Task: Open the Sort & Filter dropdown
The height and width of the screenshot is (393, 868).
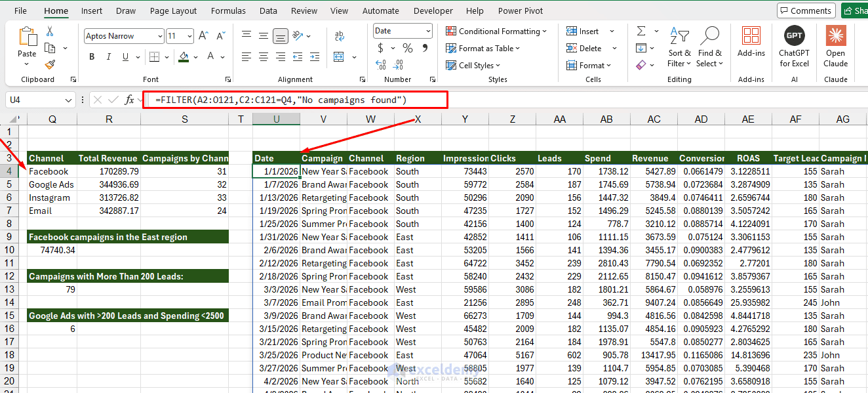Action: click(679, 46)
